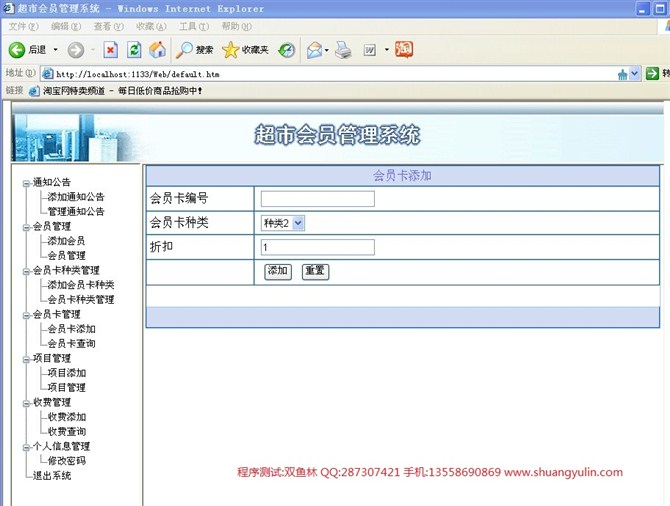
Task: Click the Edit with Word icon
Action: (x=370, y=50)
